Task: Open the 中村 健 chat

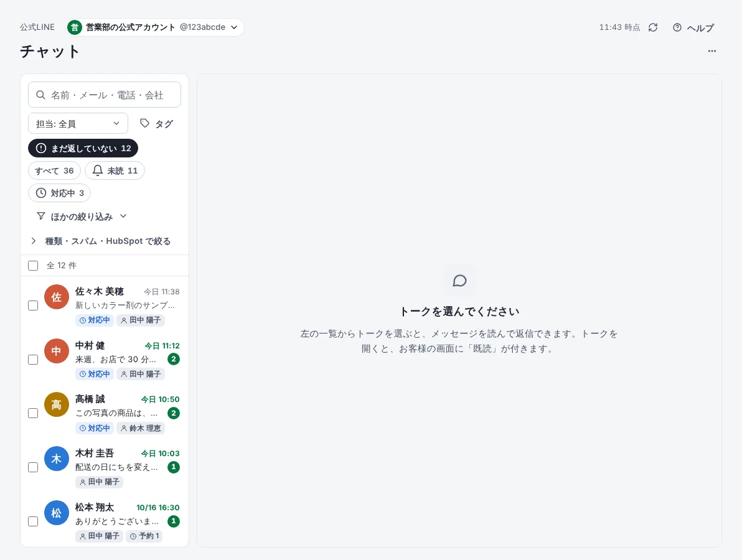Action: [x=105, y=360]
